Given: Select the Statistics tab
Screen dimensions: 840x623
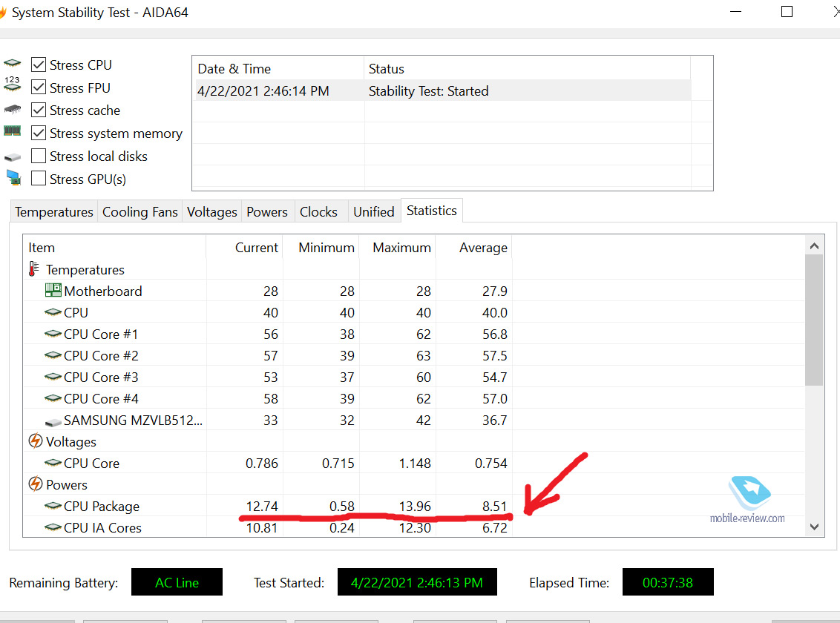Looking at the screenshot, I should coord(432,211).
